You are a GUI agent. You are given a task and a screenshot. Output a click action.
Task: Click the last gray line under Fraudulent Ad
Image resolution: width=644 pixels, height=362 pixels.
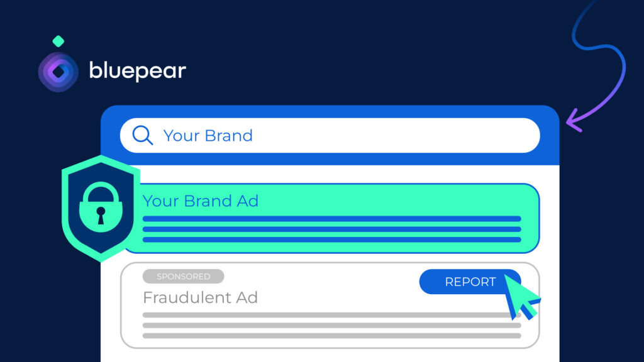(331, 336)
